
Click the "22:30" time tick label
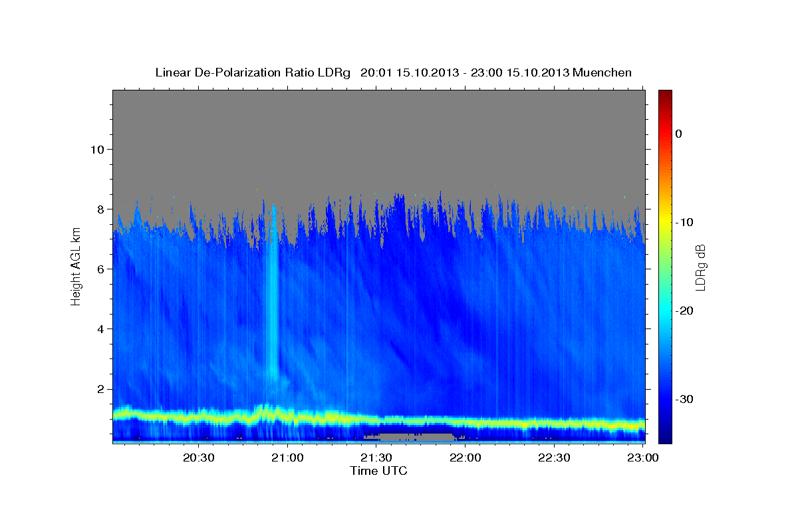(x=554, y=458)
